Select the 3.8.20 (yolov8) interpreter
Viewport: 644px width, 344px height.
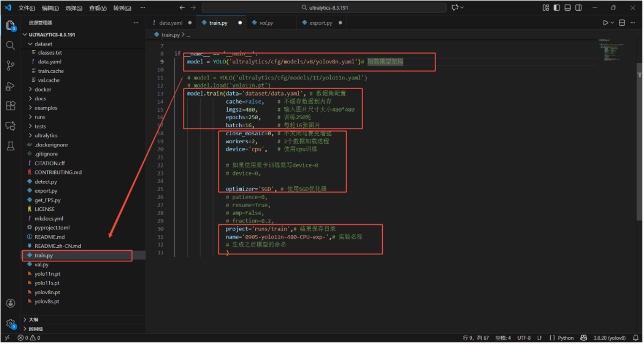(609, 338)
